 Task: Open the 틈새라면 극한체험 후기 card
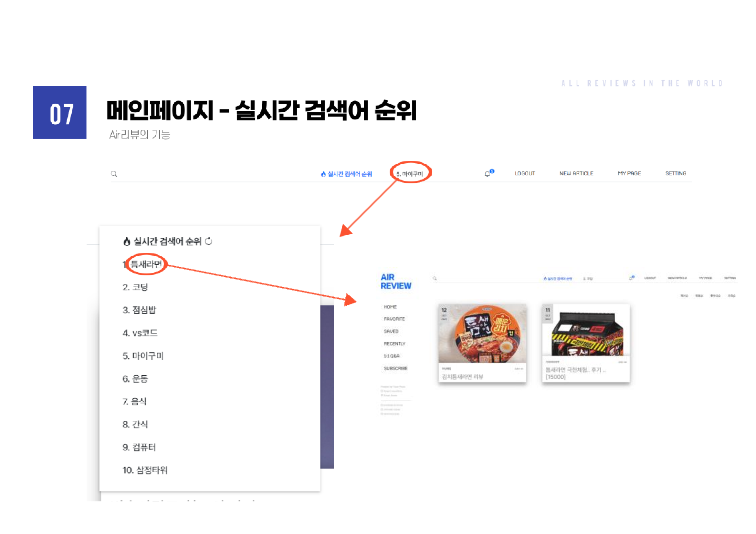point(586,343)
